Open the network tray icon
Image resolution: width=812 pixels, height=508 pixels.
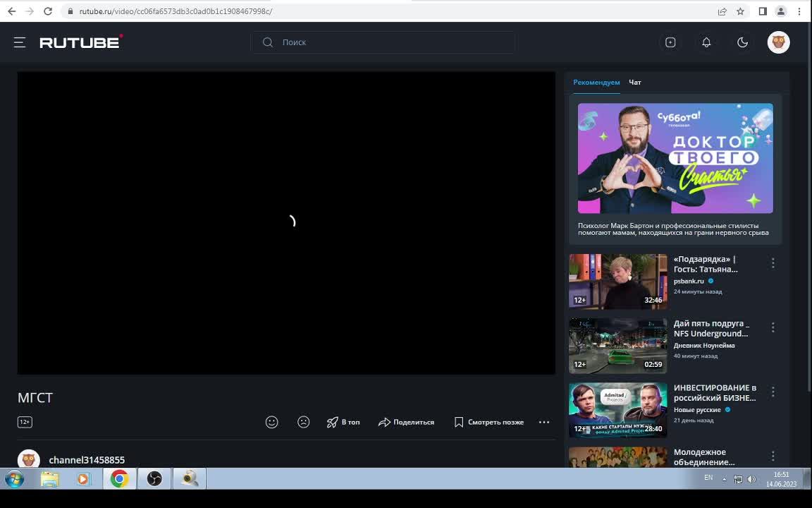tap(739, 479)
